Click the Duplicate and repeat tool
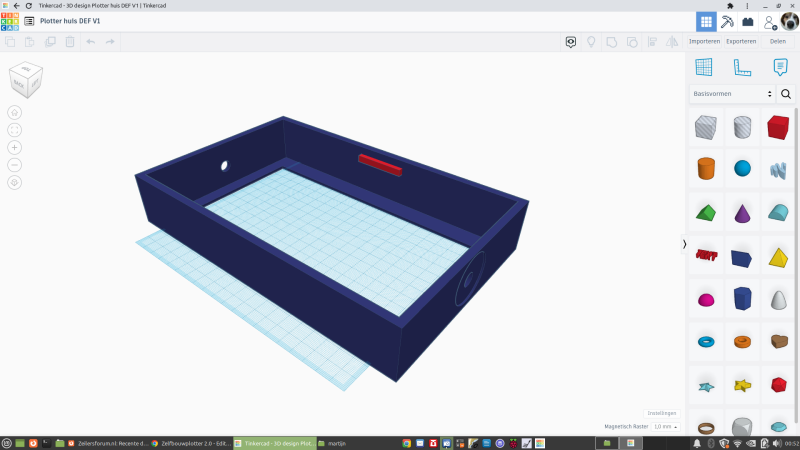This screenshot has height=450, width=800. point(50,42)
